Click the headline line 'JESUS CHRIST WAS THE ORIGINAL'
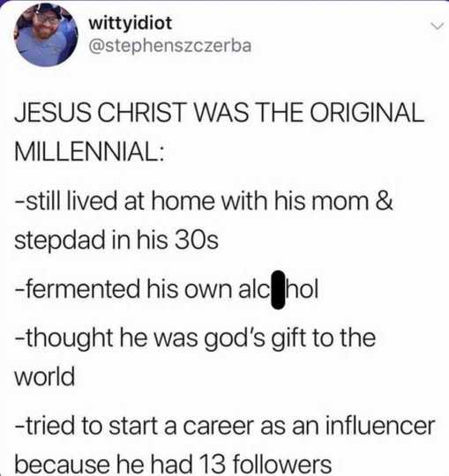This screenshot has width=449, height=476. tap(220, 112)
